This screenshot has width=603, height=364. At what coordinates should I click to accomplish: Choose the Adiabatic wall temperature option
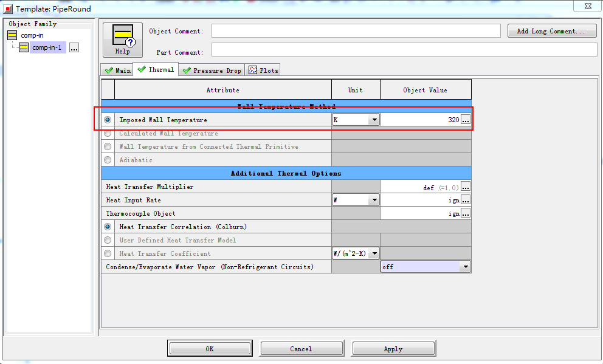click(108, 160)
